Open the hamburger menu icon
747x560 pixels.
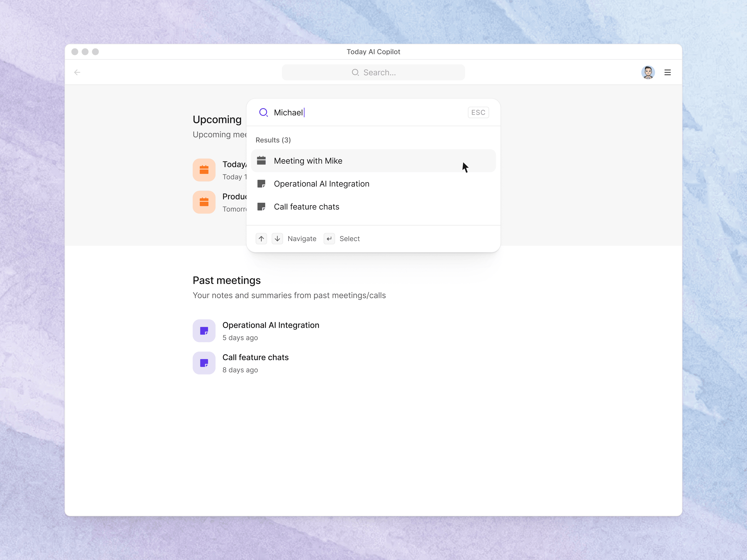click(x=667, y=72)
